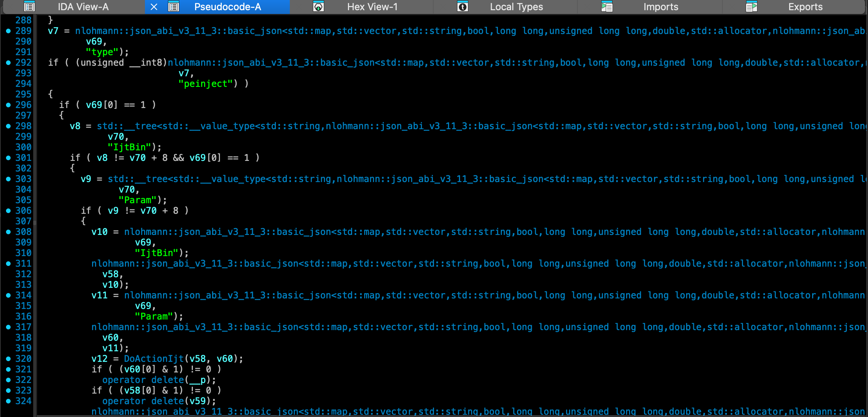
Task: Toggle breakpoint dot at line 292
Action: (x=8, y=63)
